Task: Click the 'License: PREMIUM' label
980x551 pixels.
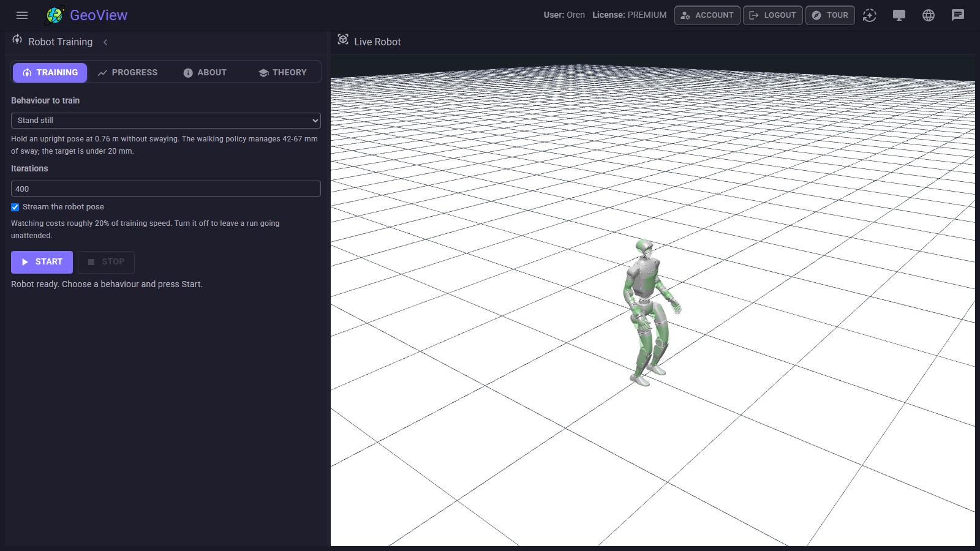Action: [629, 15]
